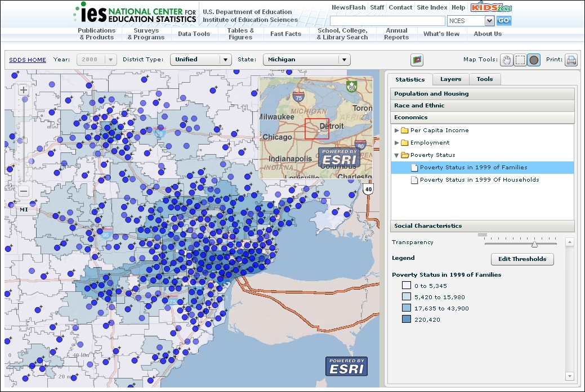Open the State dropdown showing Michigan

[x=306, y=60]
